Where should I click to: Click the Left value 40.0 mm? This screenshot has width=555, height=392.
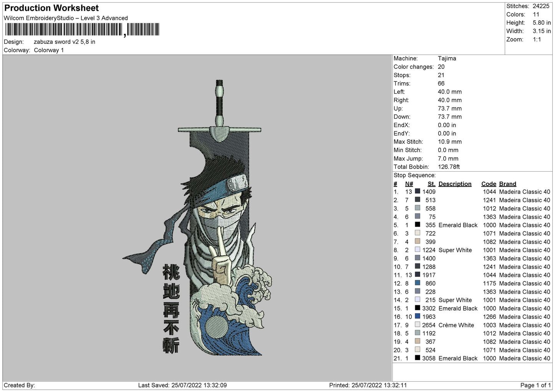(450, 92)
